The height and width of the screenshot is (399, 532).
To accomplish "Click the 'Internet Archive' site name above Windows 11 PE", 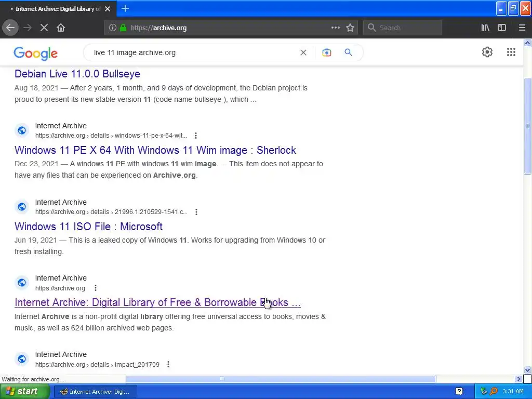I will coord(61,126).
